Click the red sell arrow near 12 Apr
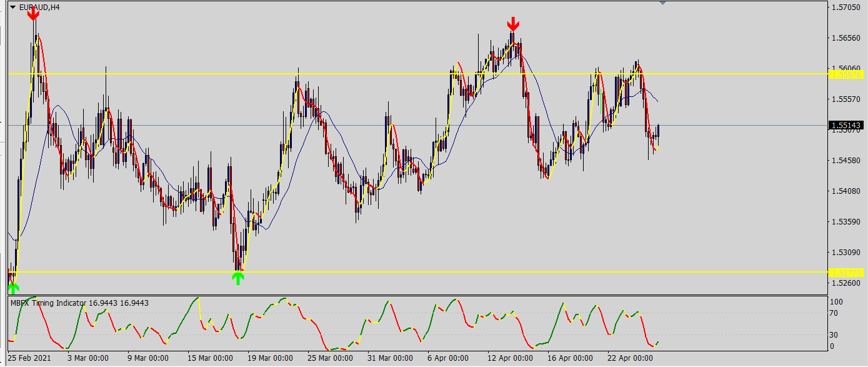 click(x=512, y=24)
